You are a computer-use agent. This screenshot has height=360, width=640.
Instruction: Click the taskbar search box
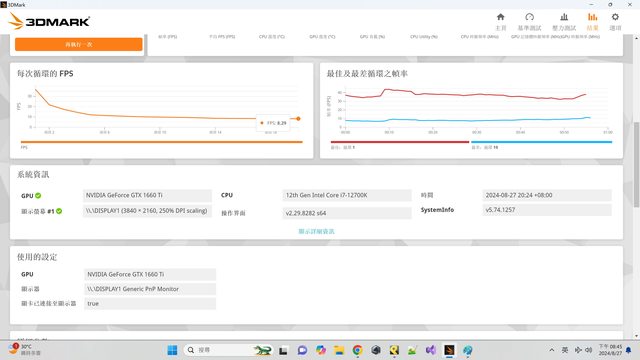tap(218, 350)
